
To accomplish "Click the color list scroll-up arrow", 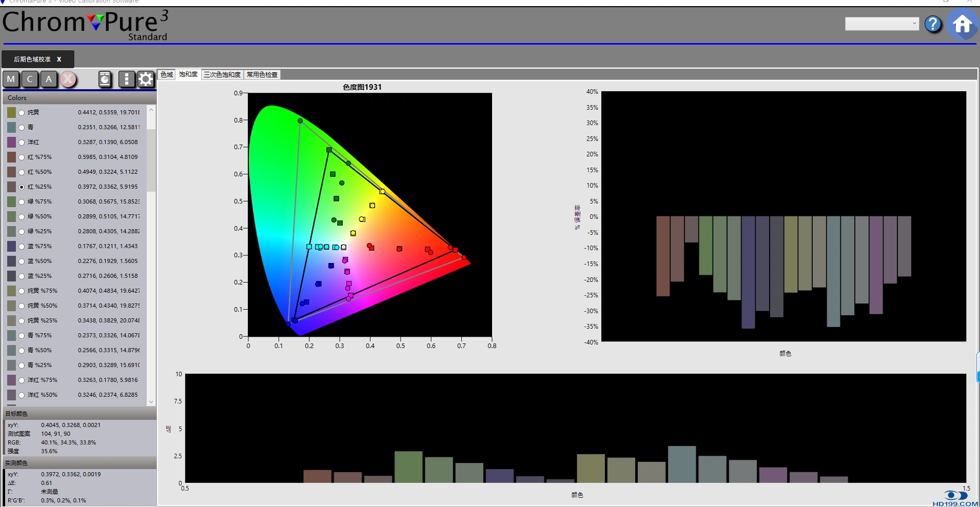I will tap(151, 110).
